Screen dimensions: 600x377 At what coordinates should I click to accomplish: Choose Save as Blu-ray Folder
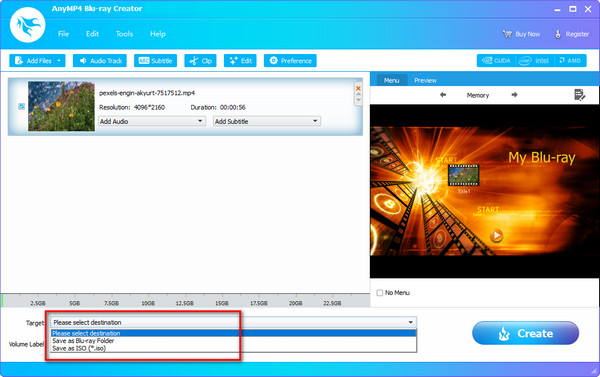233,341
